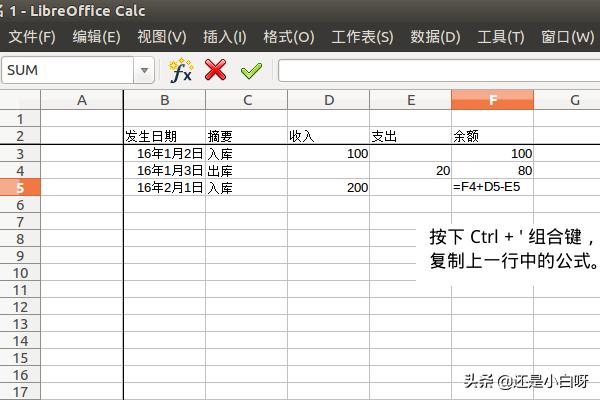600x400 pixels.
Task: Select column B header
Action: [165, 100]
